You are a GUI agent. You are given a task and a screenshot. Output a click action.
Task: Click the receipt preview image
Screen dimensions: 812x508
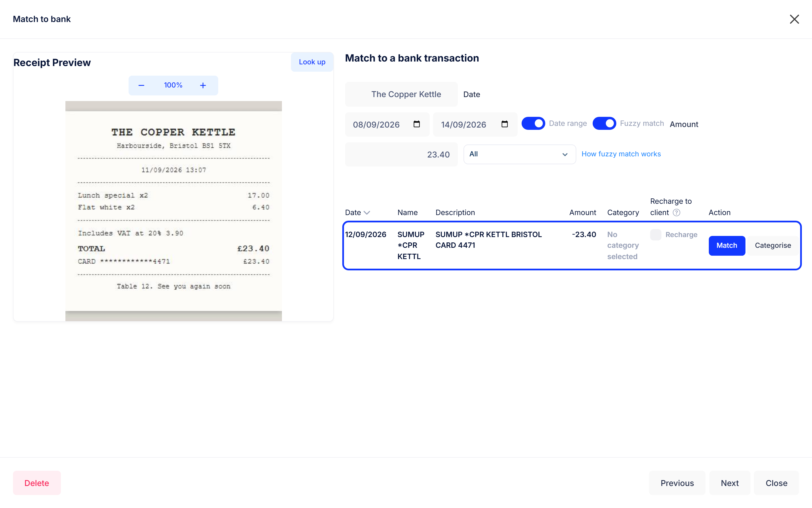point(173,211)
